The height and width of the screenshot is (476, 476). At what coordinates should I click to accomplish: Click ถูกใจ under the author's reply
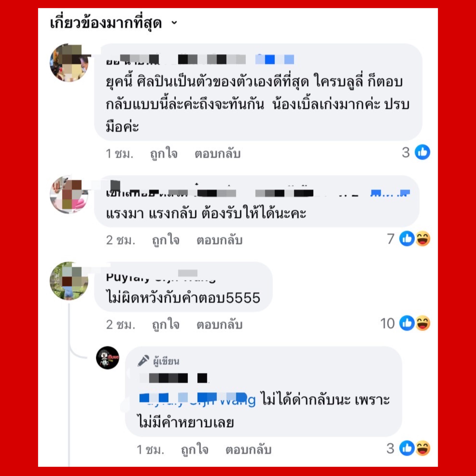pos(195,450)
